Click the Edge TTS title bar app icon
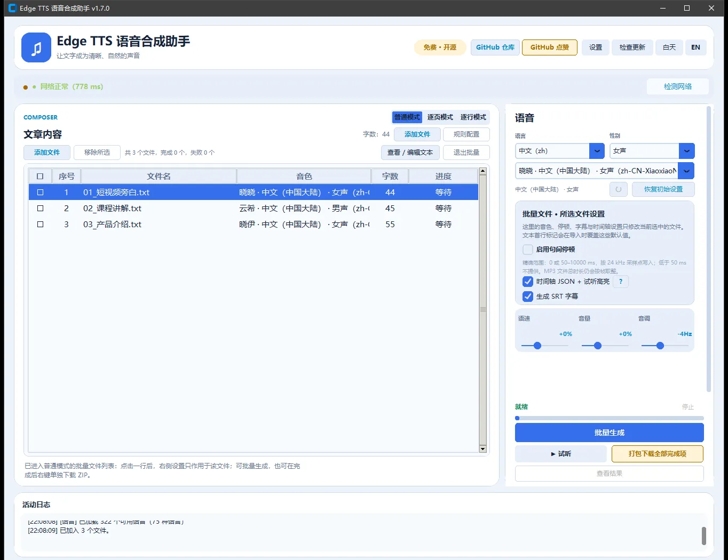This screenshot has width=728, height=560. point(12,8)
